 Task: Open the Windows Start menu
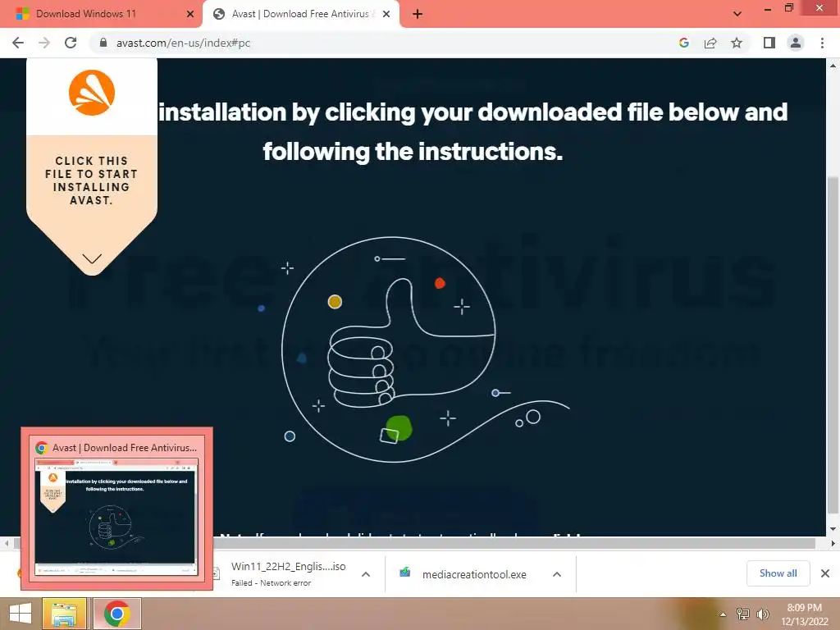coord(21,614)
